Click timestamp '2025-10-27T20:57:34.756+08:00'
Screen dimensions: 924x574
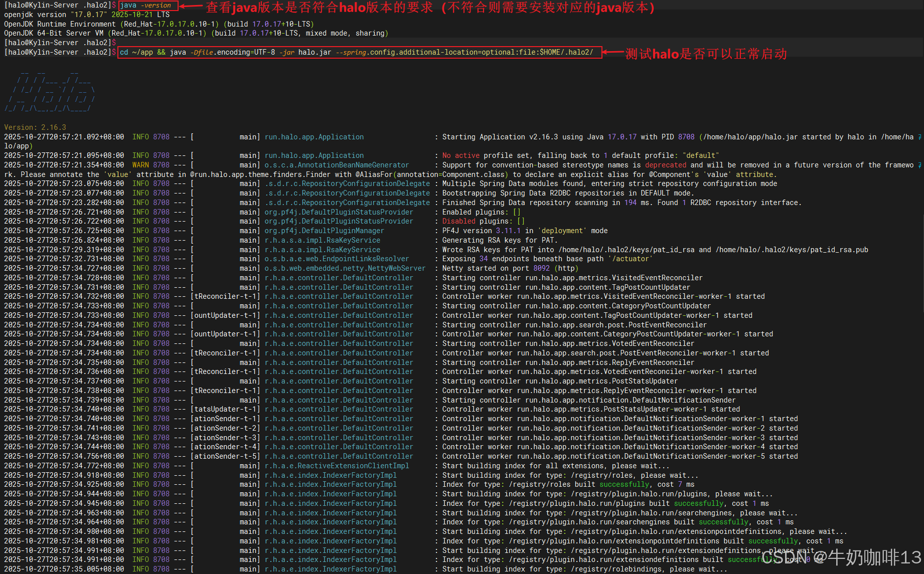click(64, 456)
